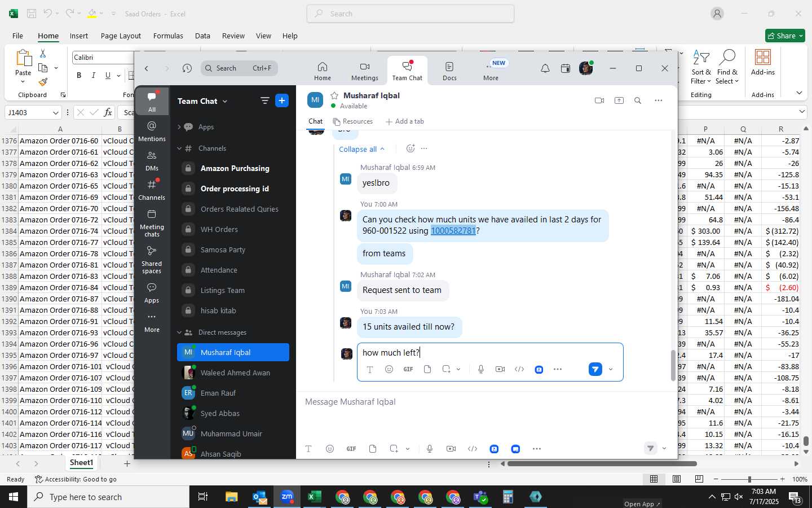Open send options dropdown next to reply send
This screenshot has height=508, width=812.
(x=611, y=370)
